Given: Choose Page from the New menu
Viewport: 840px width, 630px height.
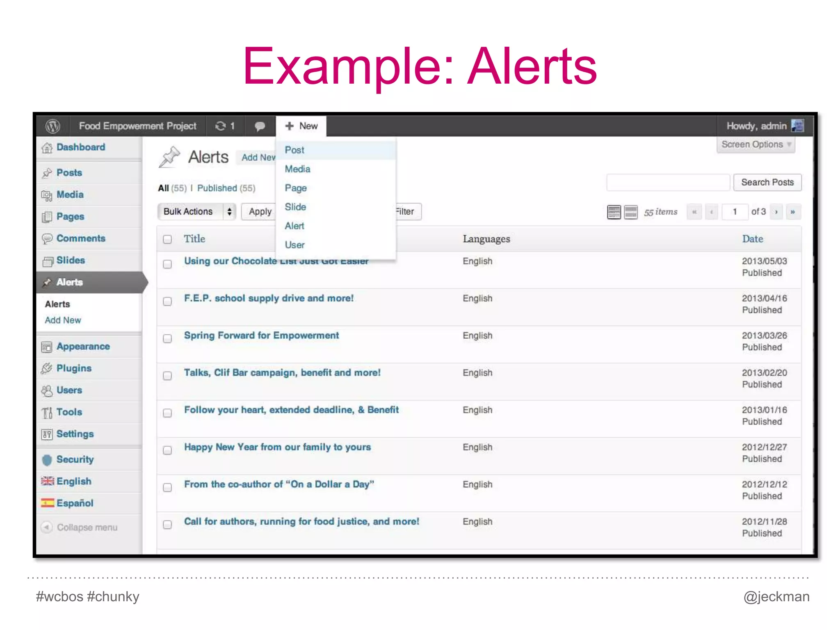Looking at the screenshot, I should (336, 188).
